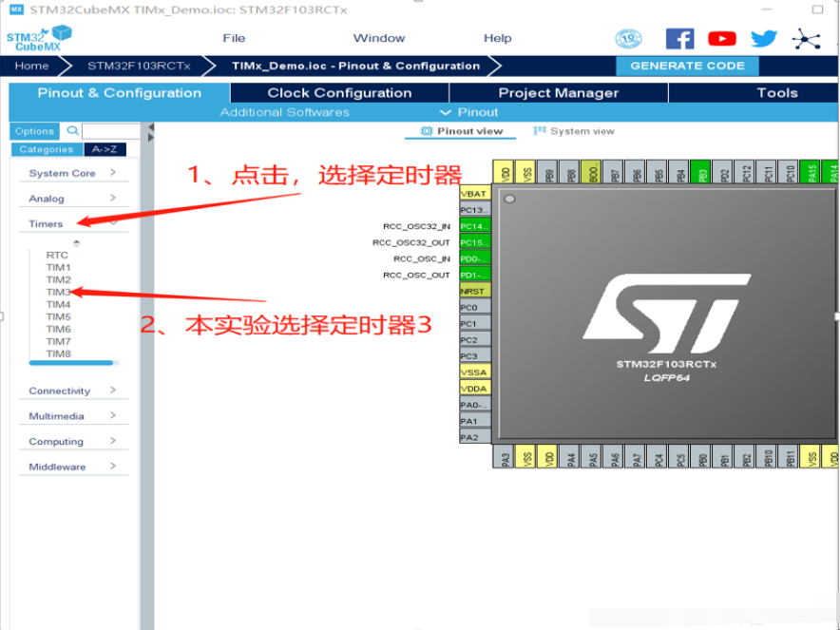Viewport: 840px width, 630px height.
Task: Toggle the System view mode
Action: point(574,131)
